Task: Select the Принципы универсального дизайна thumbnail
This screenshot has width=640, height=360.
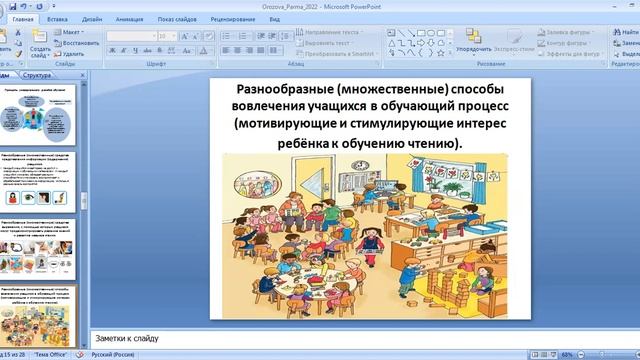Action: pos(38,115)
